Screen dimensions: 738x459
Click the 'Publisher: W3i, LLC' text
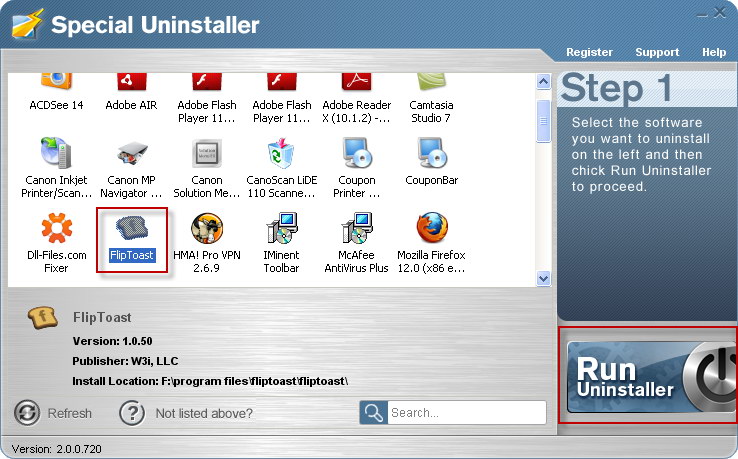125,361
